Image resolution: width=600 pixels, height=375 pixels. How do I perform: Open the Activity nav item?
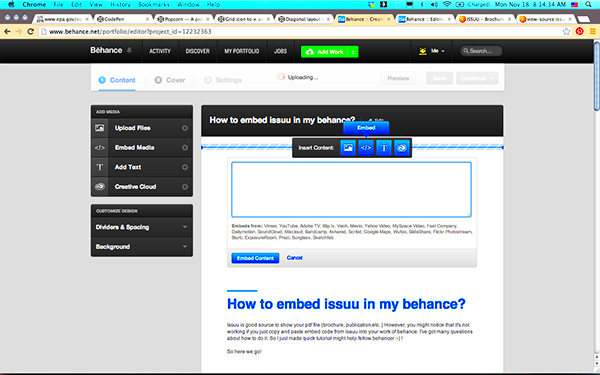click(160, 51)
